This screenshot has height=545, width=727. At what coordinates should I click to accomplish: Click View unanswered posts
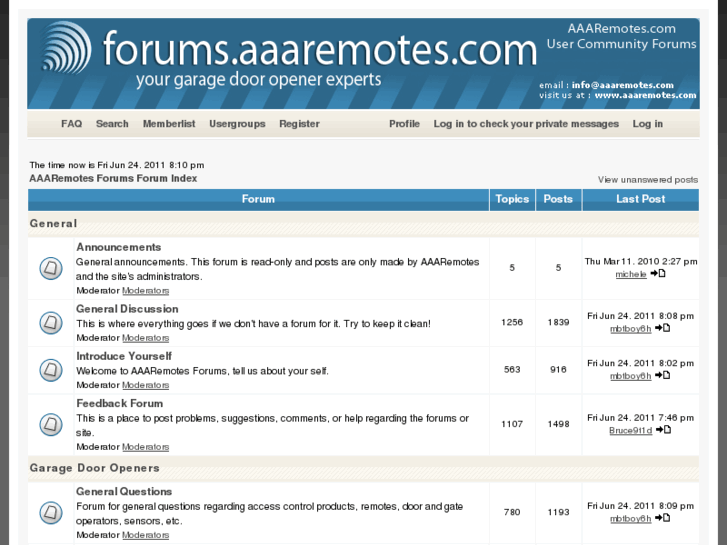tap(648, 180)
